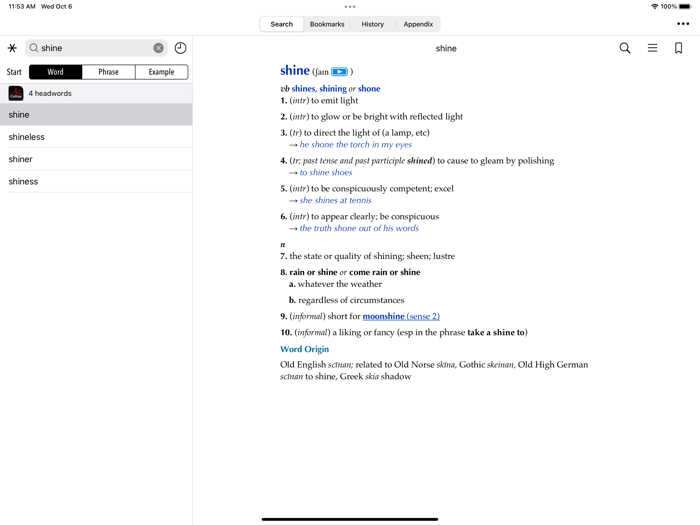Open the recent searches clock icon

pos(180,48)
